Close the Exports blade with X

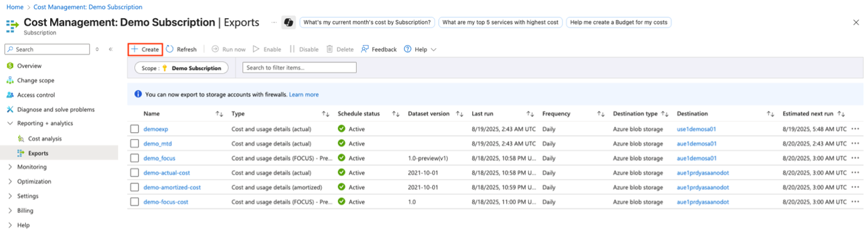(856, 23)
